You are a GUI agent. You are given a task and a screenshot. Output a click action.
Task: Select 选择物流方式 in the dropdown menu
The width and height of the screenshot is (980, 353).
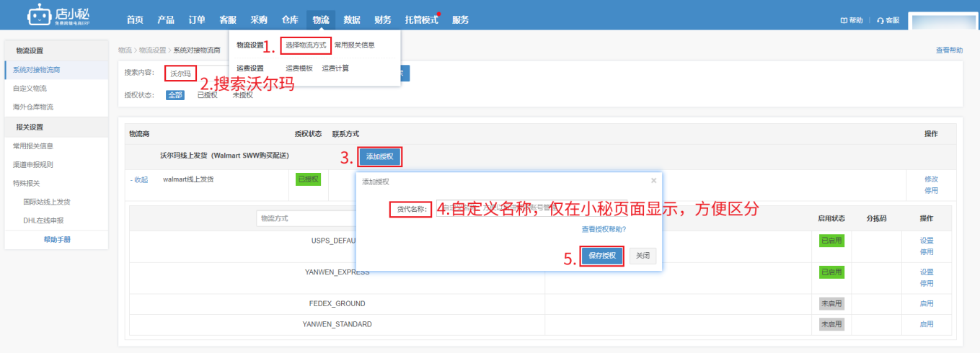[306, 45]
